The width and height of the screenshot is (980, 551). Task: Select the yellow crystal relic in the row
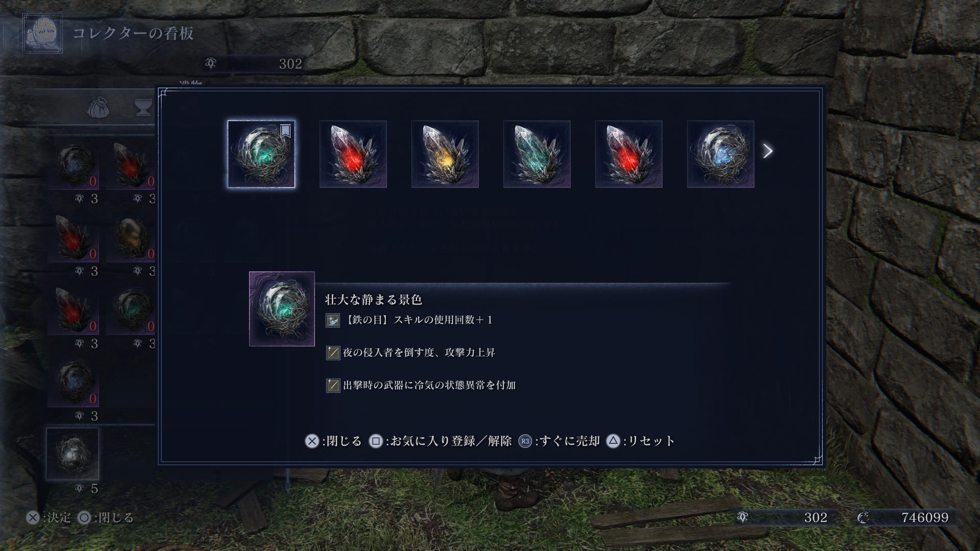coord(445,154)
